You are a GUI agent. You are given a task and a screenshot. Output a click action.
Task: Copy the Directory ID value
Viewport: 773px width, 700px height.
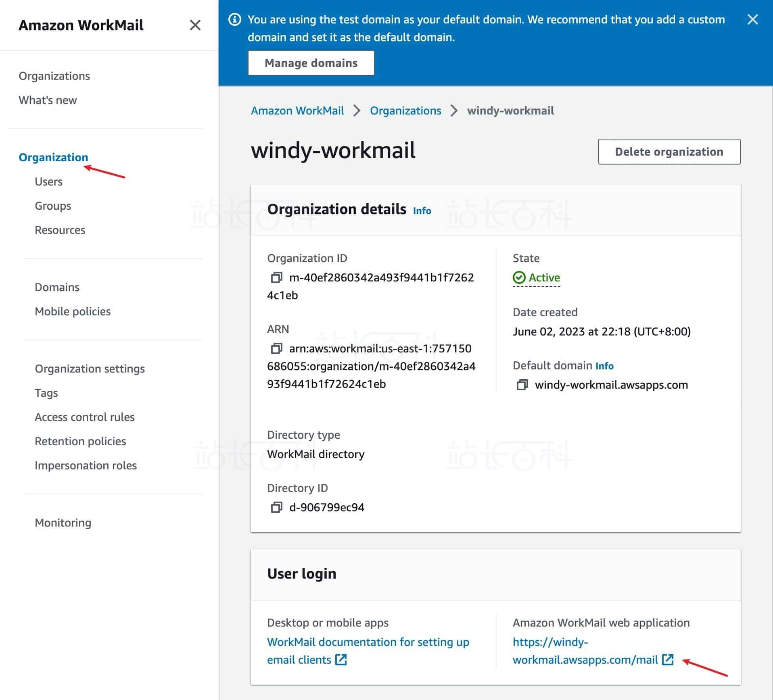pos(276,507)
